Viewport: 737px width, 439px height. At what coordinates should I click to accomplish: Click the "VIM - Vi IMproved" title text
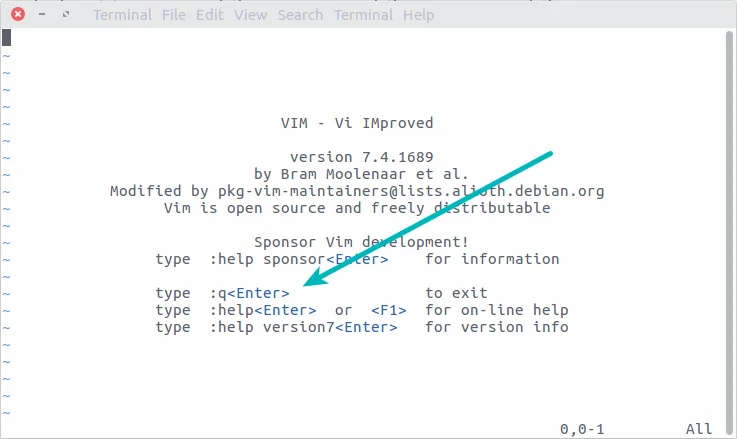(357, 123)
